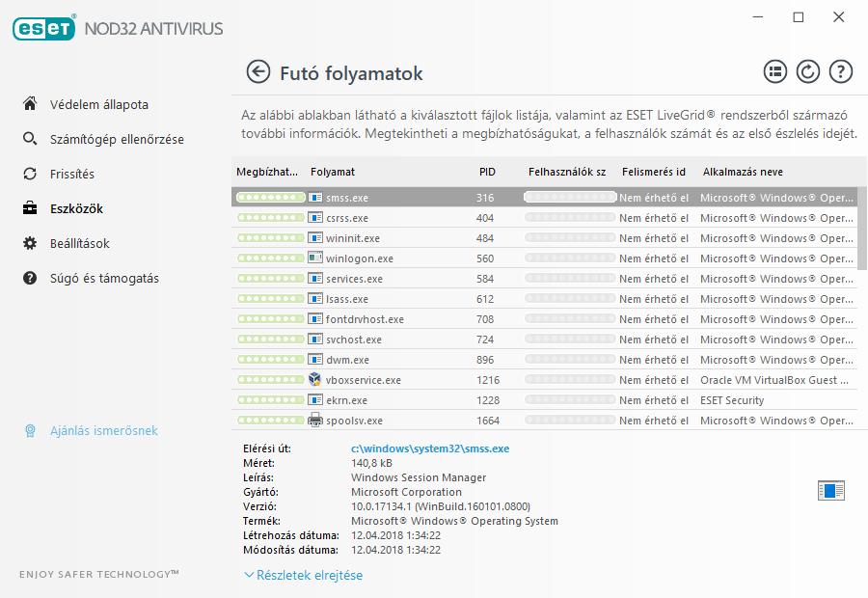The width and height of the screenshot is (868, 598).
Task: Click reputation bar of smss.exe row
Action: pos(271,197)
